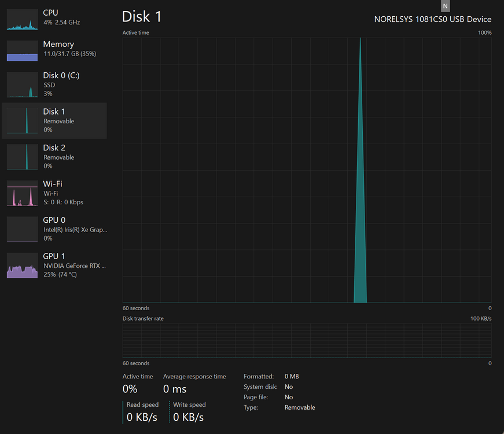Screen dimensions: 504x434
Task: Click the N badge above device name
Action: tap(445, 6)
